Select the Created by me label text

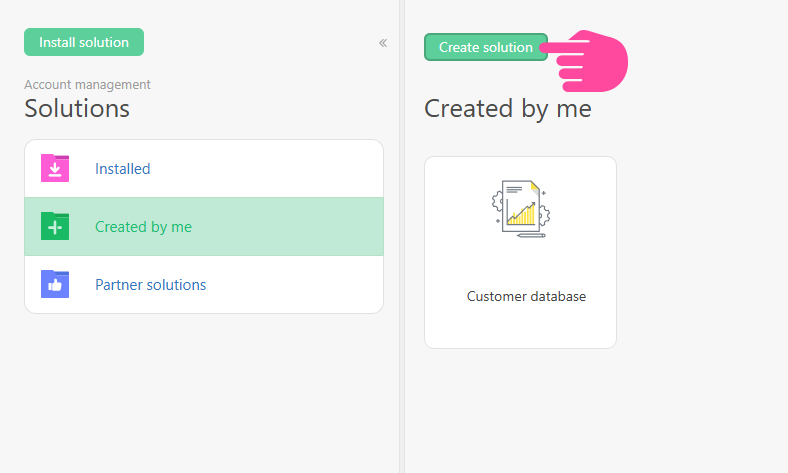(x=143, y=227)
